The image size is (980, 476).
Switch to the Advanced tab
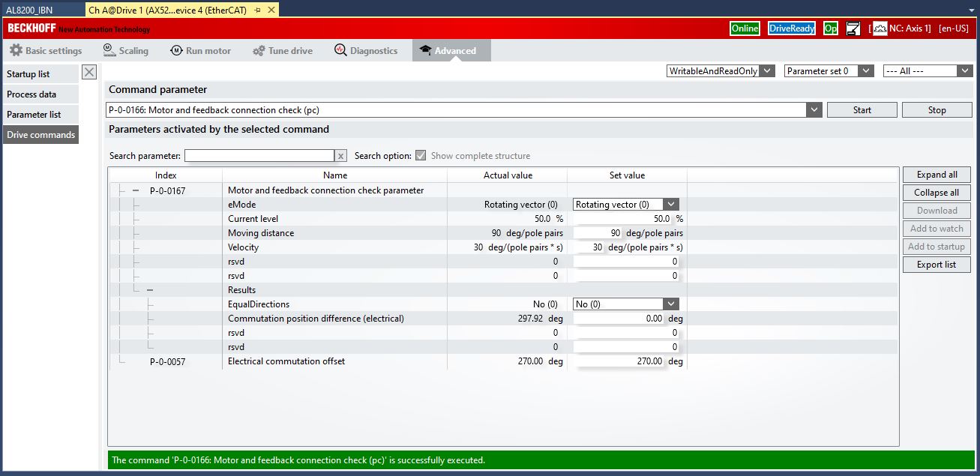click(x=451, y=50)
